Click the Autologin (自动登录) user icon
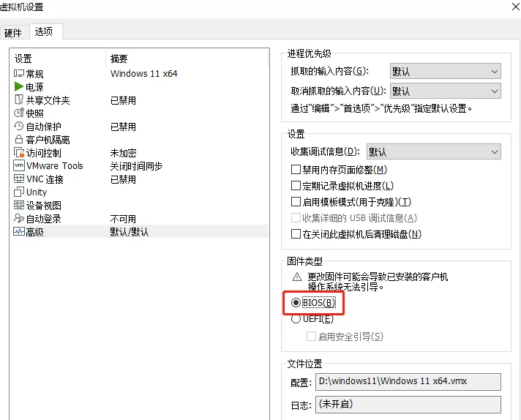This screenshot has height=420, width=521. (x=19, y=218)
